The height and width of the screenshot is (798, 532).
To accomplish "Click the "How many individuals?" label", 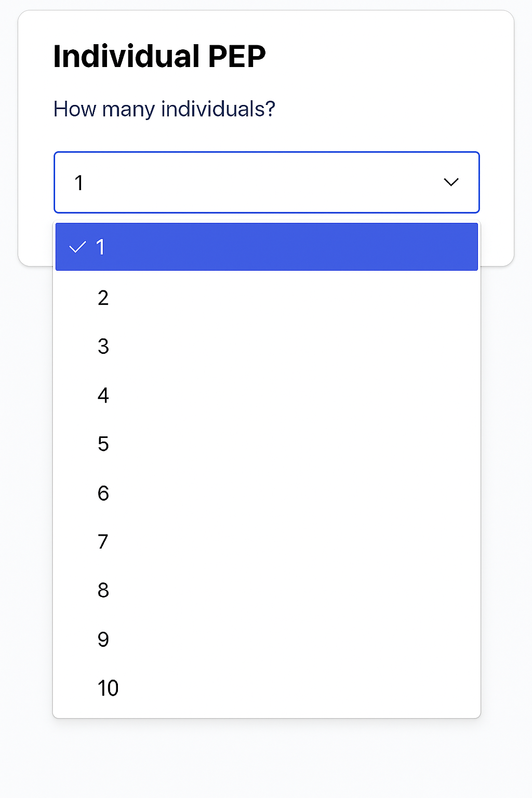I will pos(164,109).
